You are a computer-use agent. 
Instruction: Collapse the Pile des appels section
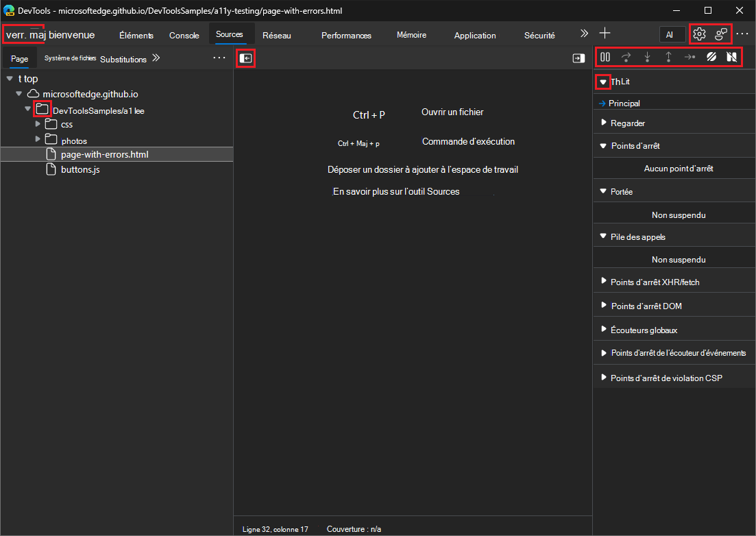[x=602, y=236]
